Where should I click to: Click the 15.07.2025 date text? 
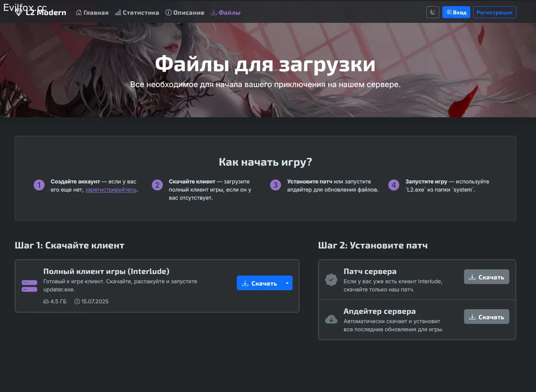[95, 301]
